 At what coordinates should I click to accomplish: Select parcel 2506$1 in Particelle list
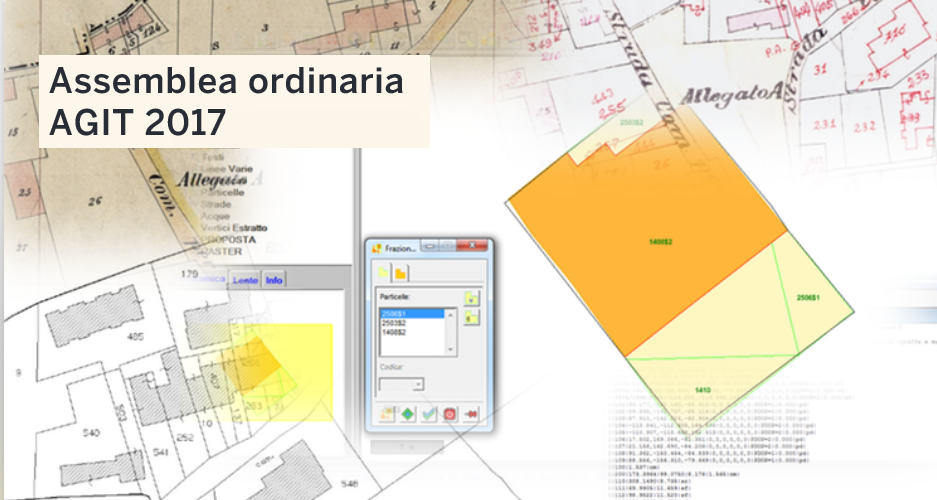[412, 314]
